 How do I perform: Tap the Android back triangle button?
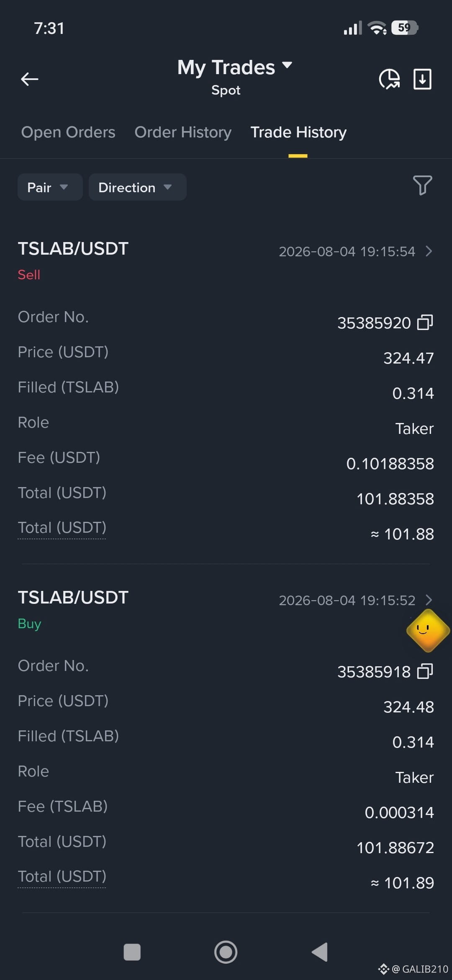point(320,952)
